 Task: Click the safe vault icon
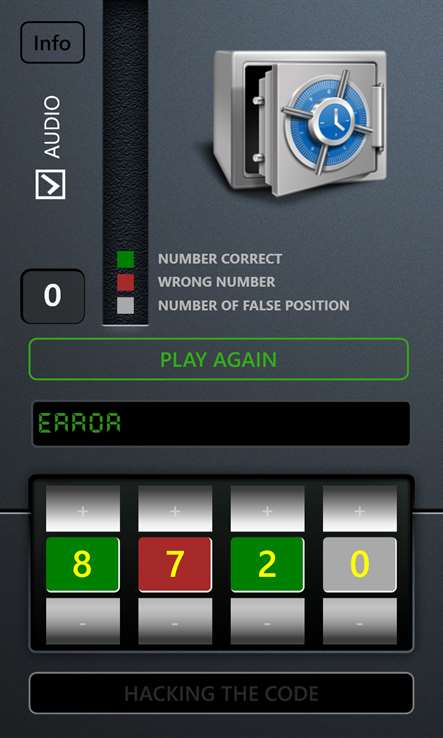coord(300,123)
